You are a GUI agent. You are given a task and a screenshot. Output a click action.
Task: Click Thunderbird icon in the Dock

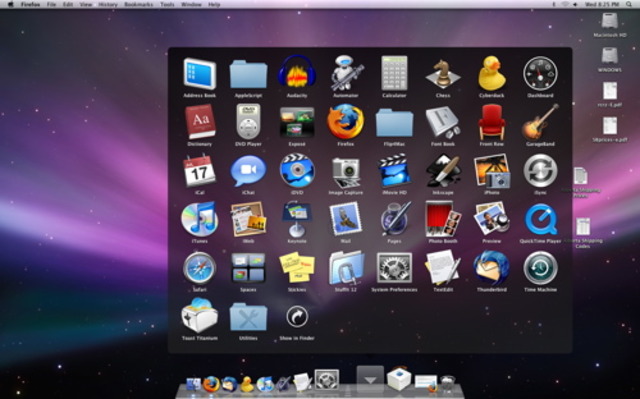click(x=229, y=384)
